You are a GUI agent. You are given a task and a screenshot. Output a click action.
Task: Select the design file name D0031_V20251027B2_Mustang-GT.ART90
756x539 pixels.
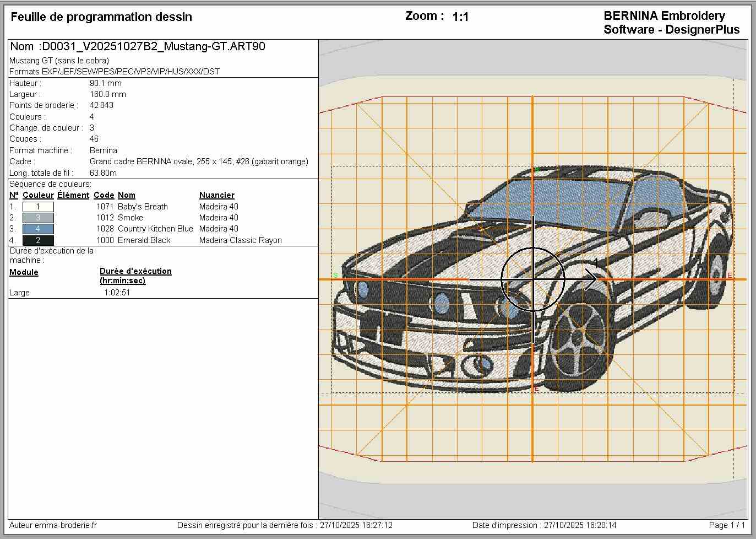tap(154, 46)
